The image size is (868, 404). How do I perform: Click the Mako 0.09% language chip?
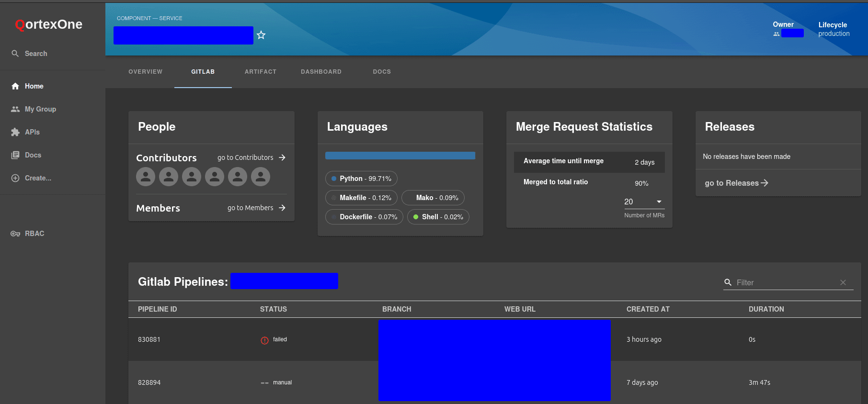click(433, 198)
